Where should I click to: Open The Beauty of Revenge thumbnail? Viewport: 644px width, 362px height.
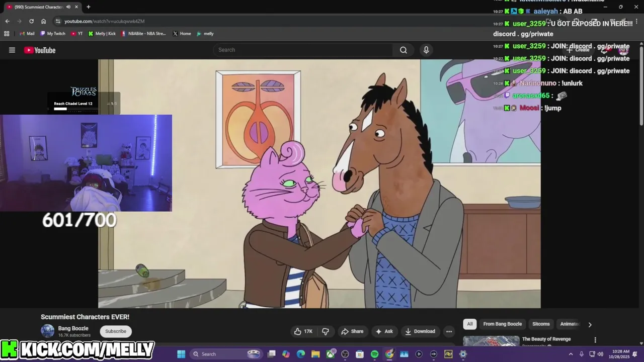[491, 341]
